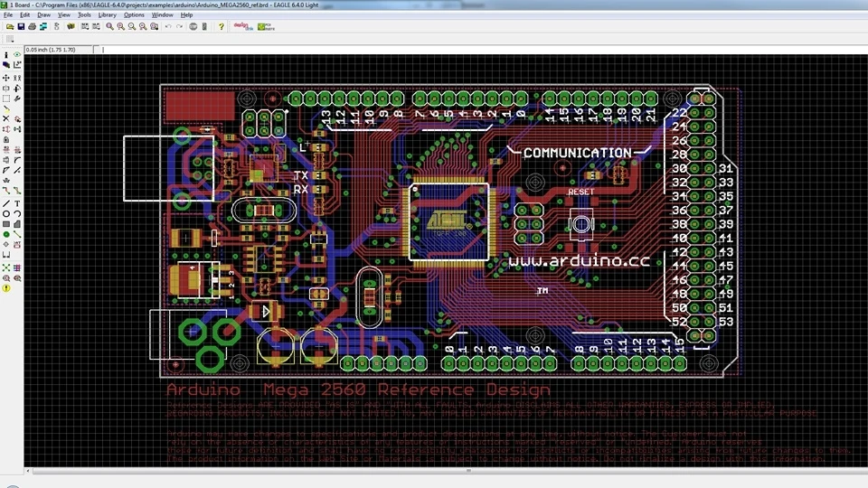This screenshot has width=868, height=488.
Task: Select the Copy tool
Action: pyautogui.click(x=17, y=78)
